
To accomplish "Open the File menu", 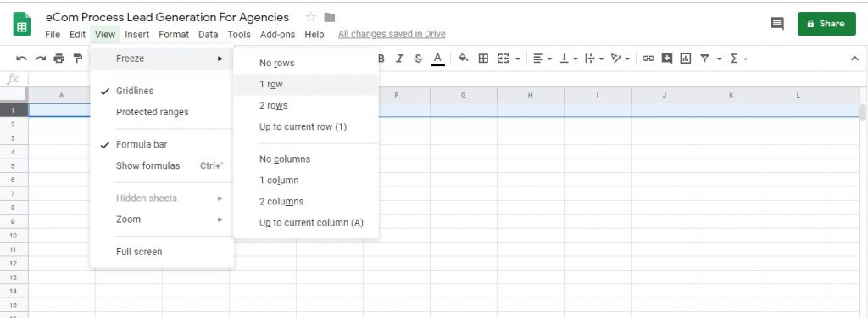I will [53, 35].
